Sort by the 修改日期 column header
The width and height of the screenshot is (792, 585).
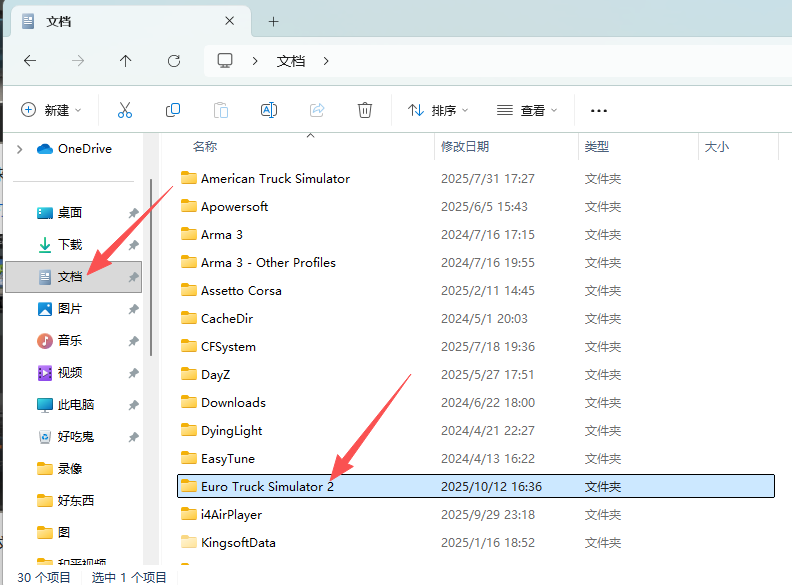click(x=465, y=147)
